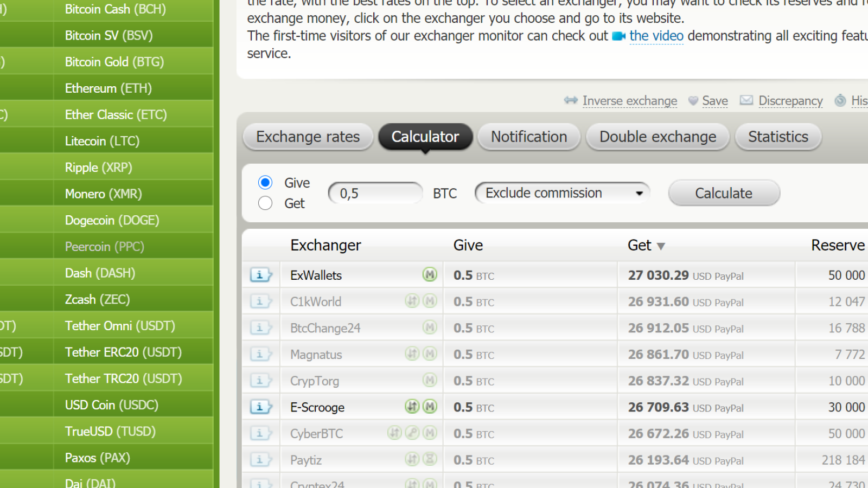Viewport: 868px width, 488px height.
Task: Click the hourglass icon beside Paytiz
Action: 430,459
